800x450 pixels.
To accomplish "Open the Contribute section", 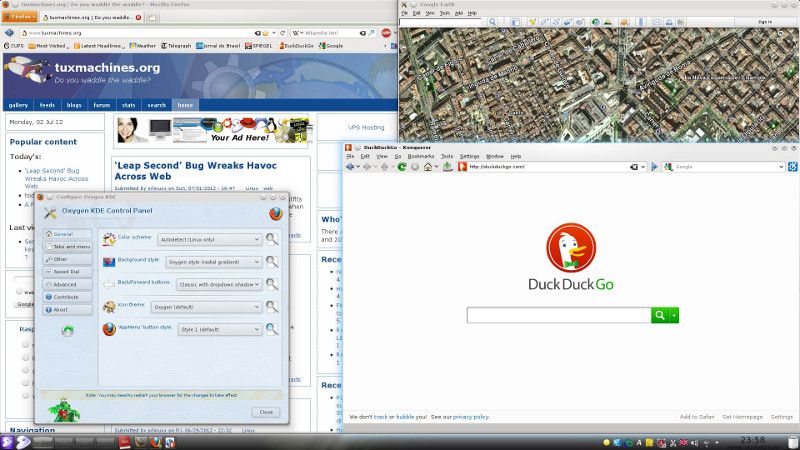I will pyautogui.click(x=67, y=297).
